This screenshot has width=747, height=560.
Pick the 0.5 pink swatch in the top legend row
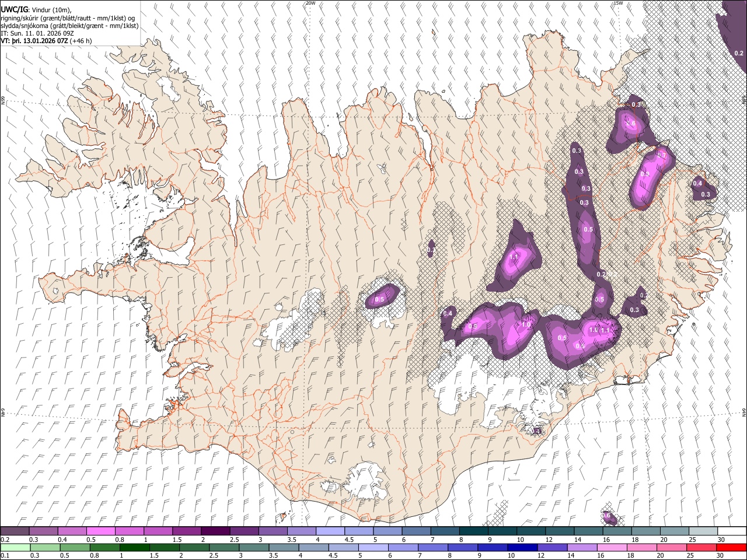(x=100, y=531)
